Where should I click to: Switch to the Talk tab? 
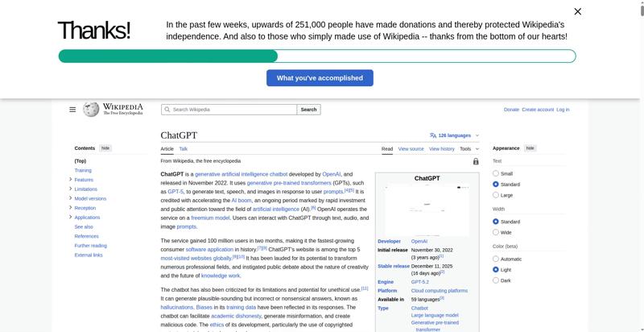point(184,149)
